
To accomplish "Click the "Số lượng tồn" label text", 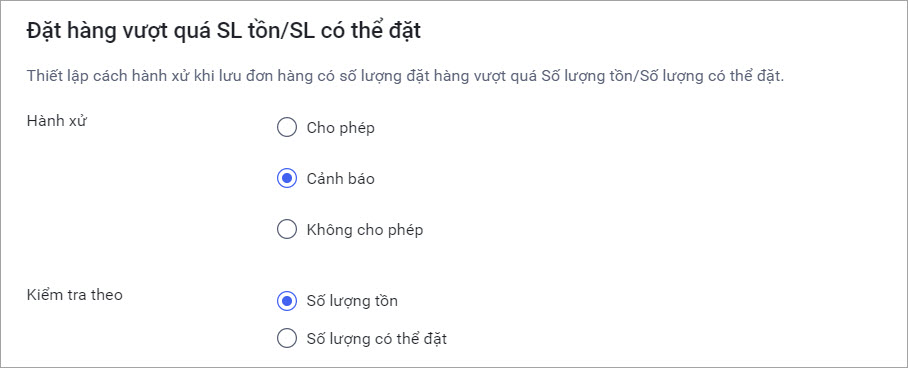I will (352, 301).
